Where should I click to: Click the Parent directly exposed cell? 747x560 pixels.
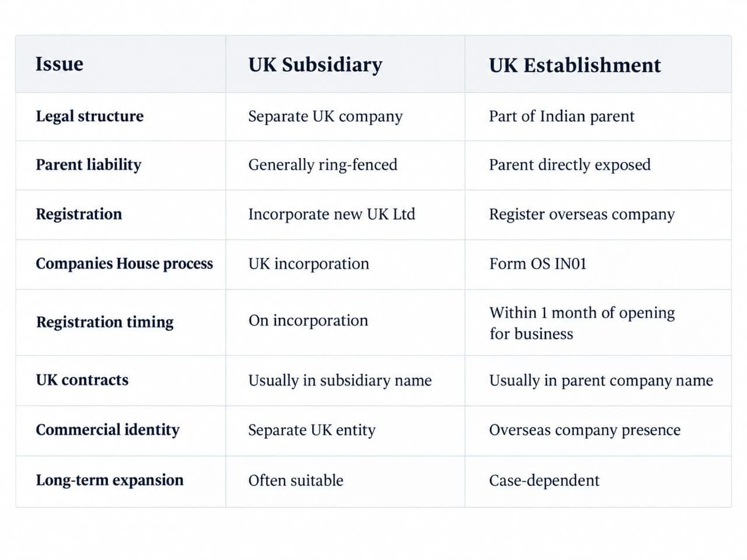tap(570, 164)
